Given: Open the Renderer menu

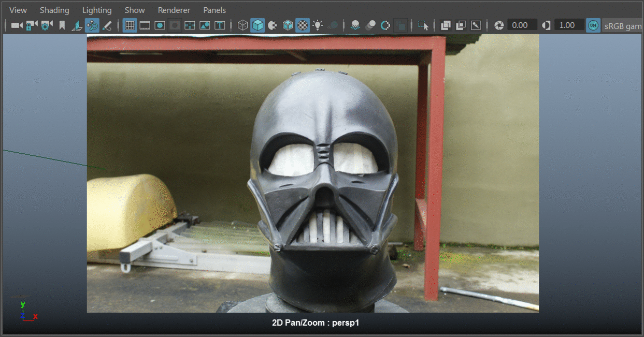Looking at the screenshot, I should [174, 10].
